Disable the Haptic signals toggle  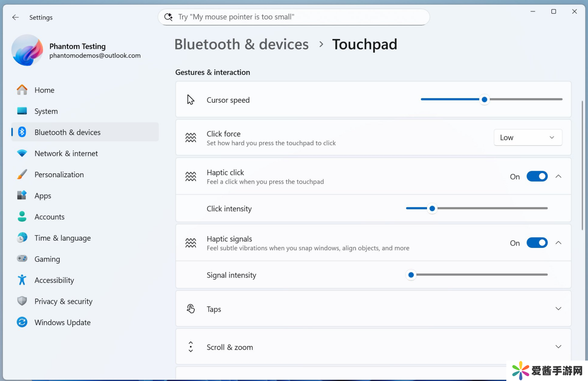point(537,243)
